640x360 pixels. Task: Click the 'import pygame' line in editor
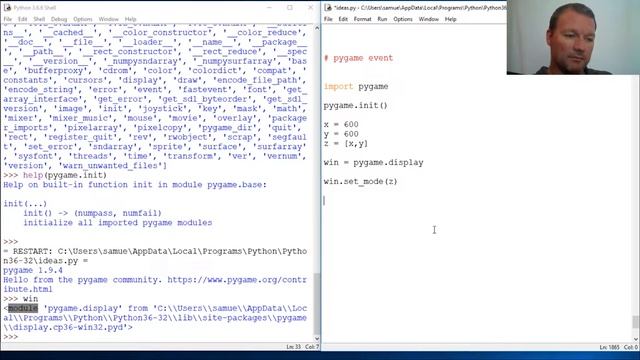(x=356, y=87)
